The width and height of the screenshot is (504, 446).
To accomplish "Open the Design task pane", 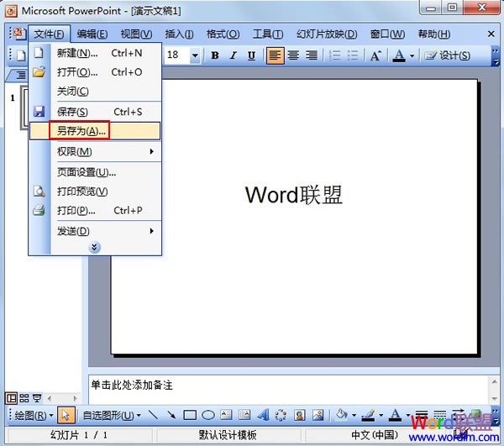I will pyautogui.click(x=447, y=55).
